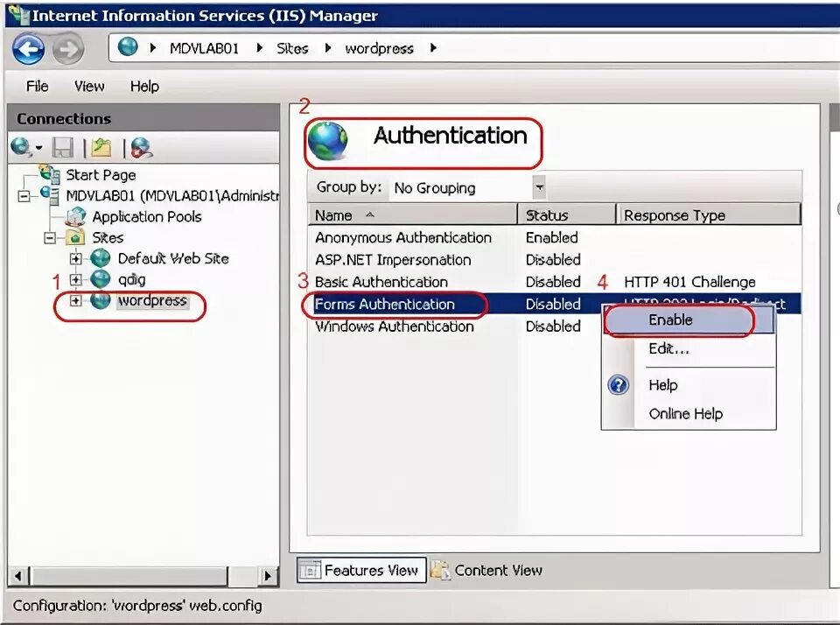This screenshot has height=625, width=840.
Task: Open breadcrumb arrow after wordpress
Action: point(433,47)
